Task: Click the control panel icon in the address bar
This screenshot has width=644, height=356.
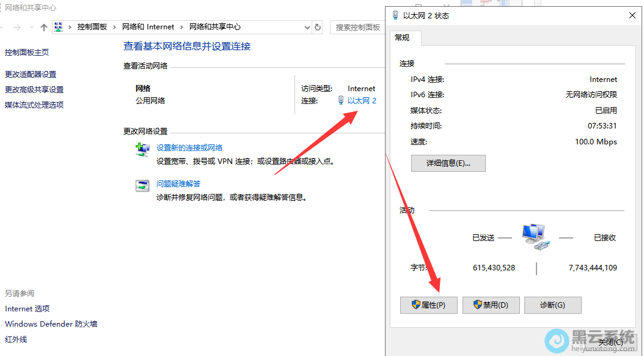Action: click(59, 28)
